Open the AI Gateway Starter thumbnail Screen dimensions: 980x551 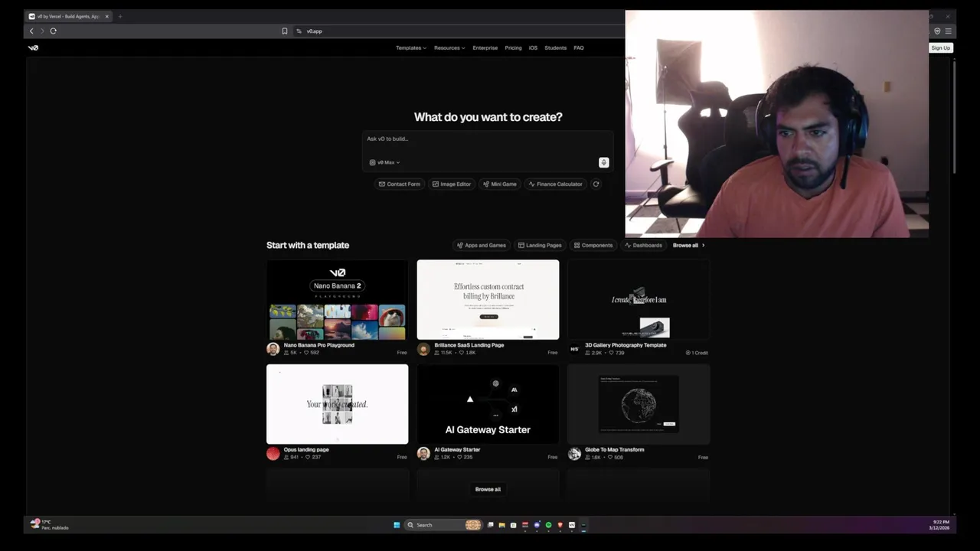[x=488, y=404]
